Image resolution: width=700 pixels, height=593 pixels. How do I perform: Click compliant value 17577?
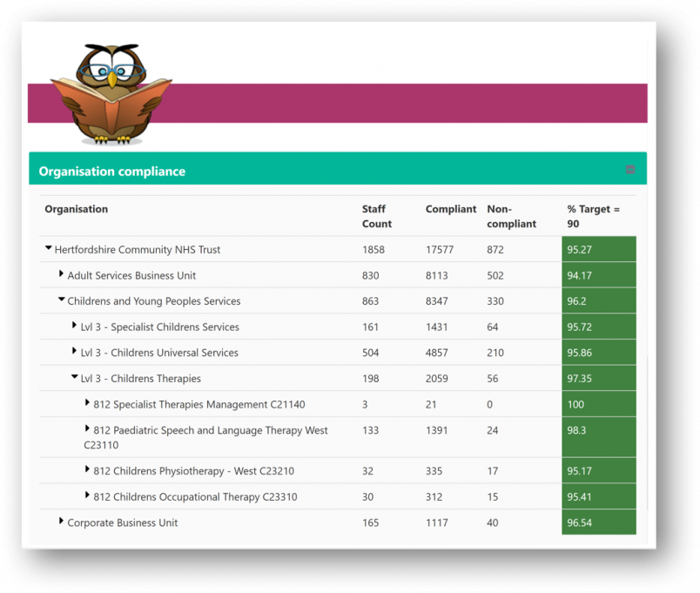coord(440,250)
